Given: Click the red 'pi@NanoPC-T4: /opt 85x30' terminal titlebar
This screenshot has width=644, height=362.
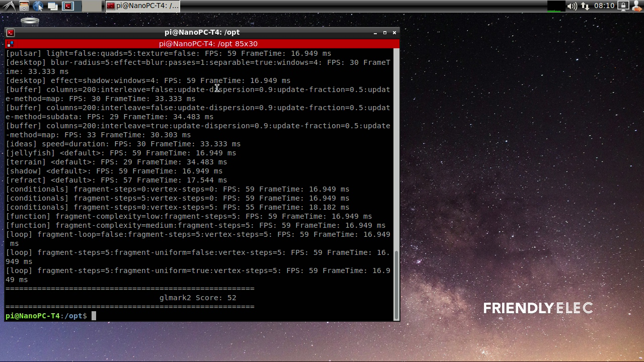Looking at the screenshot, I should [202, 44].
